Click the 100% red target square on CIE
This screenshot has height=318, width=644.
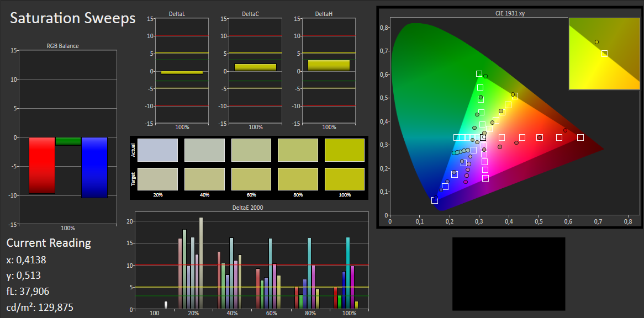(580, 137)
